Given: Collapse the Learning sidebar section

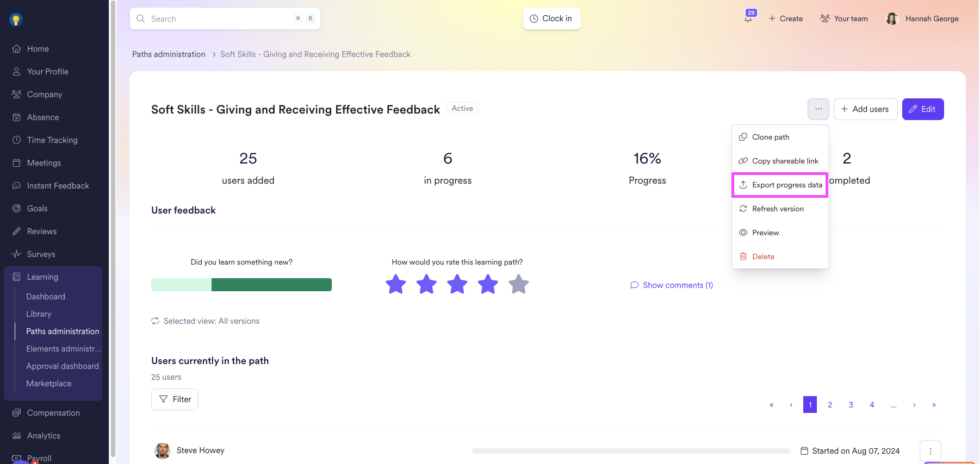Looking at the screenshot, I should [x=42, y=277].
